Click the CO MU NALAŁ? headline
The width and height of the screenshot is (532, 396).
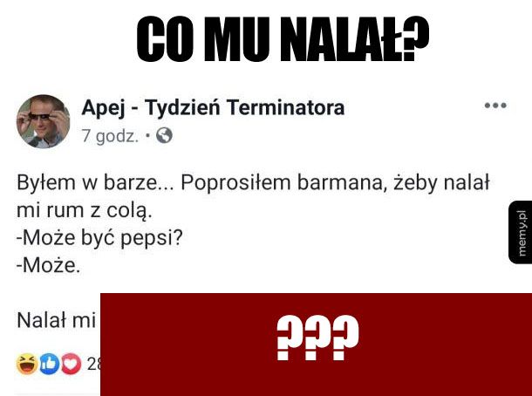[283, 39]
